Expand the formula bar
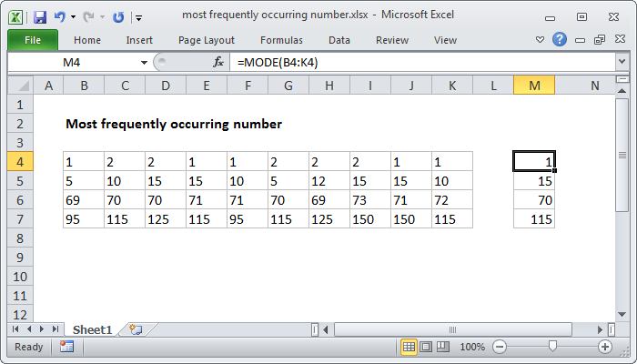The image size is (637, 364). click(622, 62)
